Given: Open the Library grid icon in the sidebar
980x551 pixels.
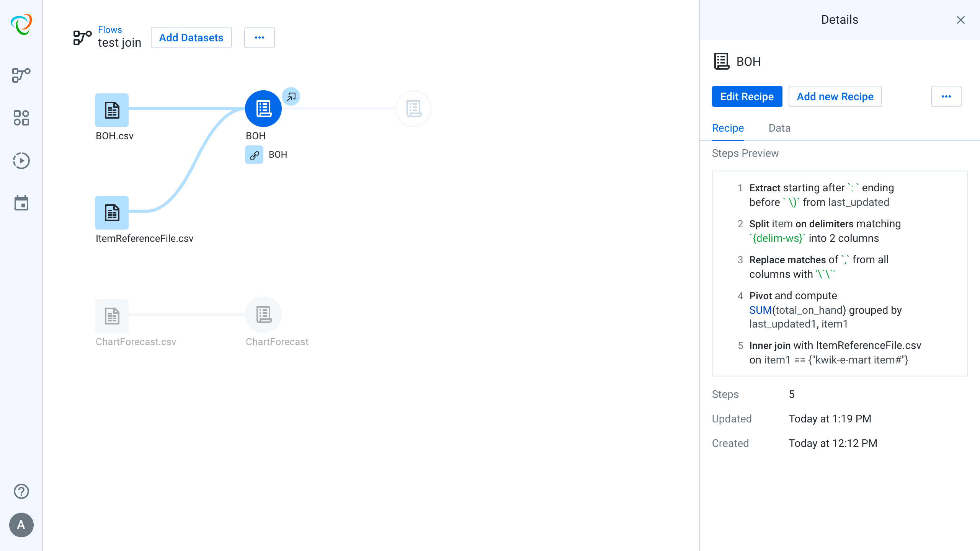Looking at the screenshot, I should [x=21, y=118].
